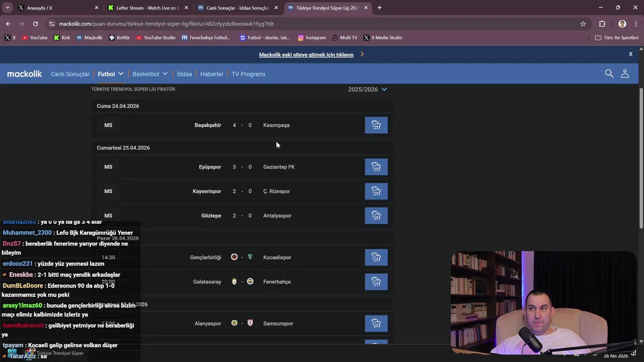Open Canlı Sonuçlar nav item
Viewport: 644px width, 362px height.
pyautogui.click(x=70, y=74)
